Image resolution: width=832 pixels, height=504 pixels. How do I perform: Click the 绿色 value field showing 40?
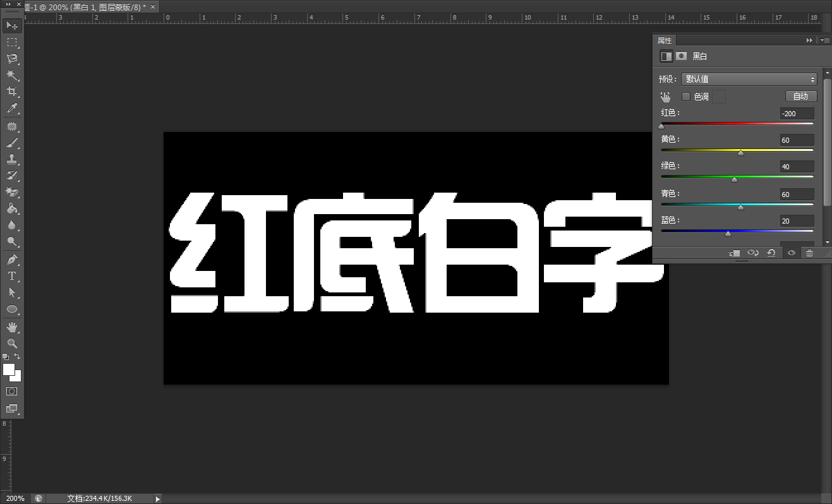[797, 167]
